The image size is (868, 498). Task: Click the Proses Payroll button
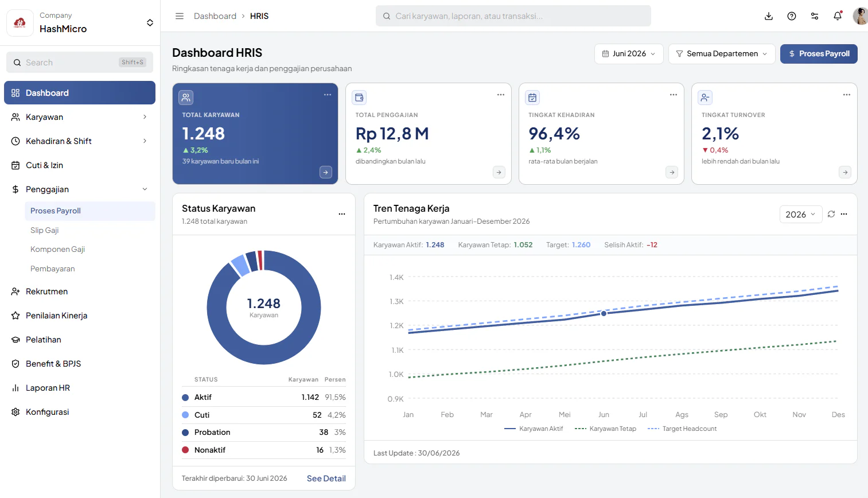pyautogui.click(x=819, y=54)
